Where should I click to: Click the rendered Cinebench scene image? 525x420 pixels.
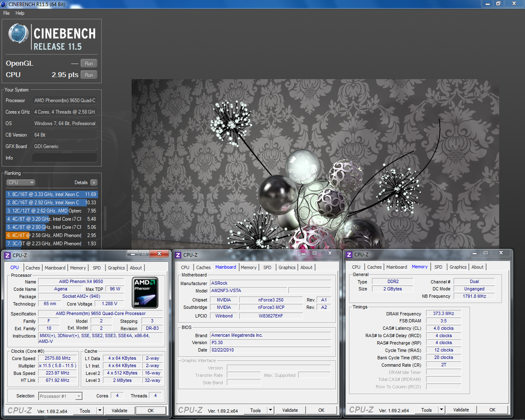click(315, 164)
